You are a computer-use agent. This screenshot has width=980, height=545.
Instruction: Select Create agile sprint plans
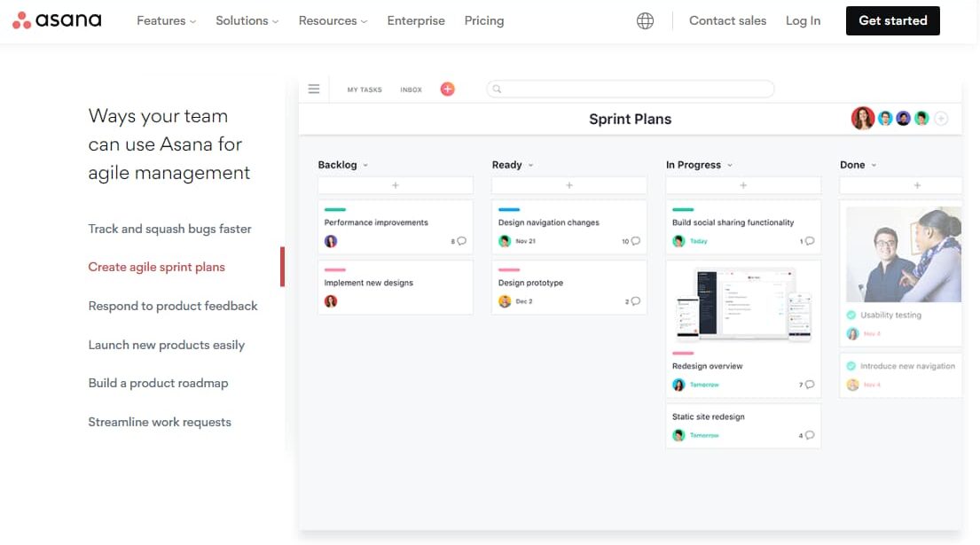[156, 268]
